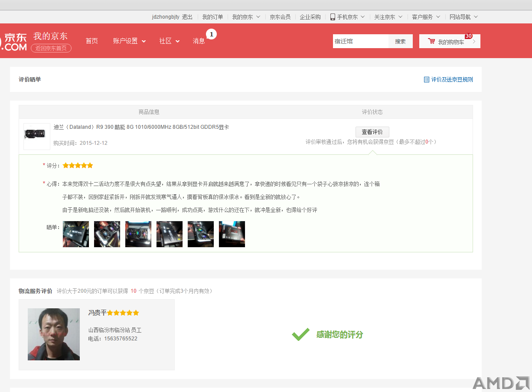Open the 评价及送京豆规则 link
The height and width of the screenshot is (392, 532).
coord(452,80)
